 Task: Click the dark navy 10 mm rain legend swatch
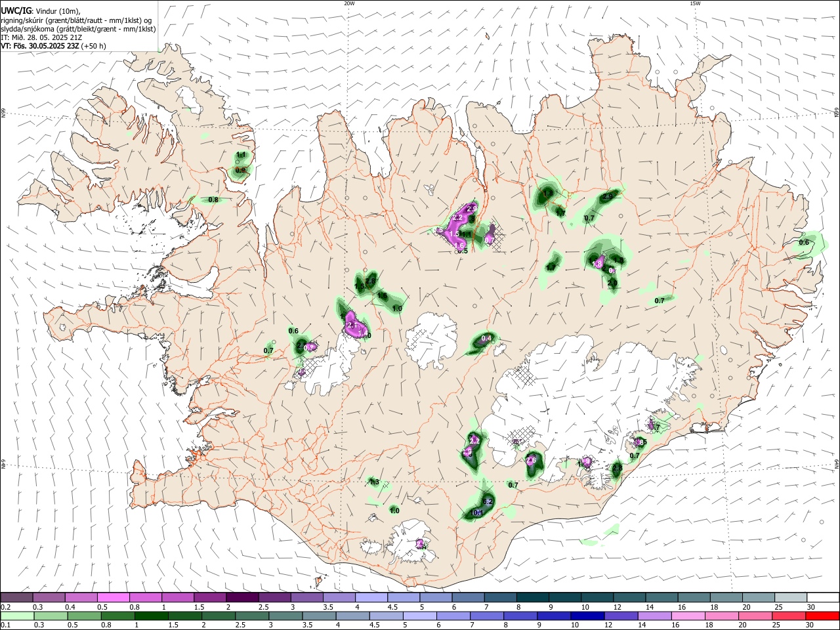[x=588, y=616]
